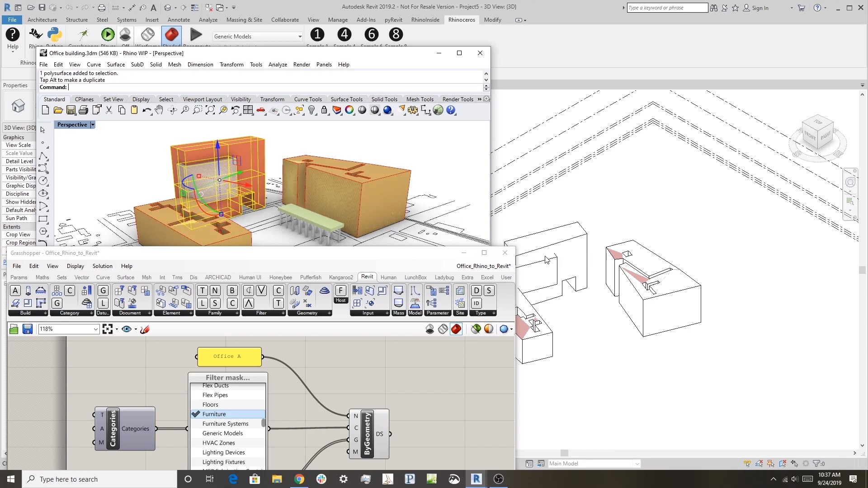Open the Solution menu in Grasshopper
Image resolution: width=868 pixels, height=488 pixels.
point(102,266)
